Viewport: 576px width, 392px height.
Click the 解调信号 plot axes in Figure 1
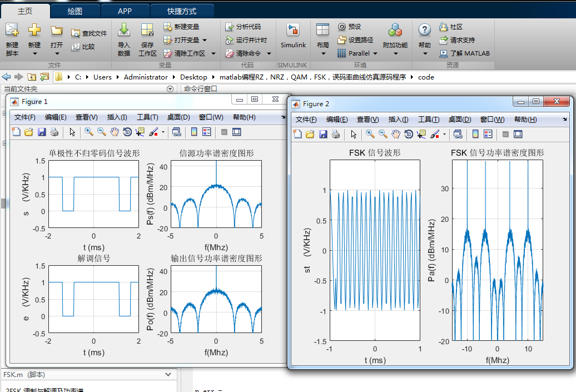93,299
